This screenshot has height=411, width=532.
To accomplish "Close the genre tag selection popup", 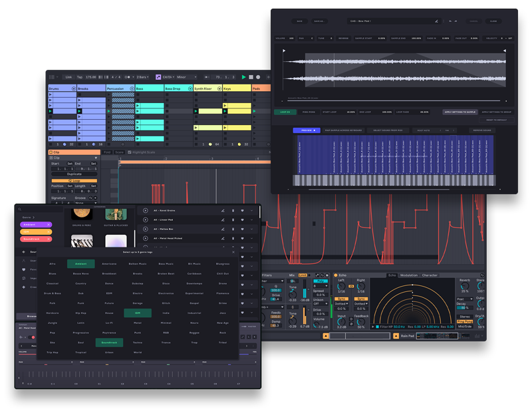I will coord(233,252).
